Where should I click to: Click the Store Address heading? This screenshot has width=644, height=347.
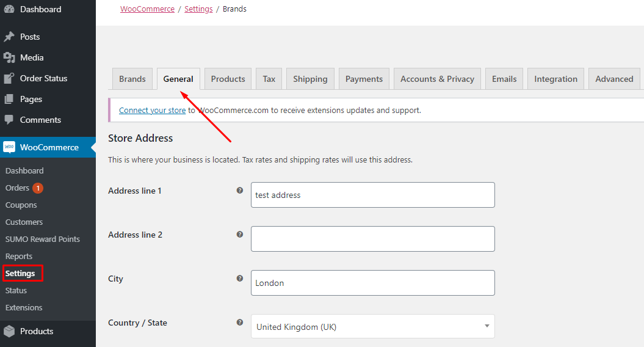click(x=140, y=138)
